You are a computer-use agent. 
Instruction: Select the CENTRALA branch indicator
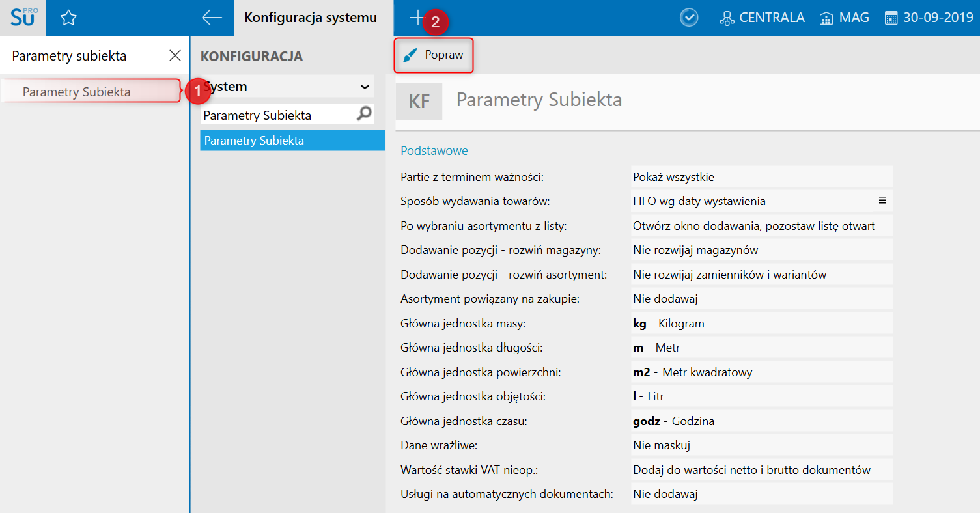coord(762,18)
